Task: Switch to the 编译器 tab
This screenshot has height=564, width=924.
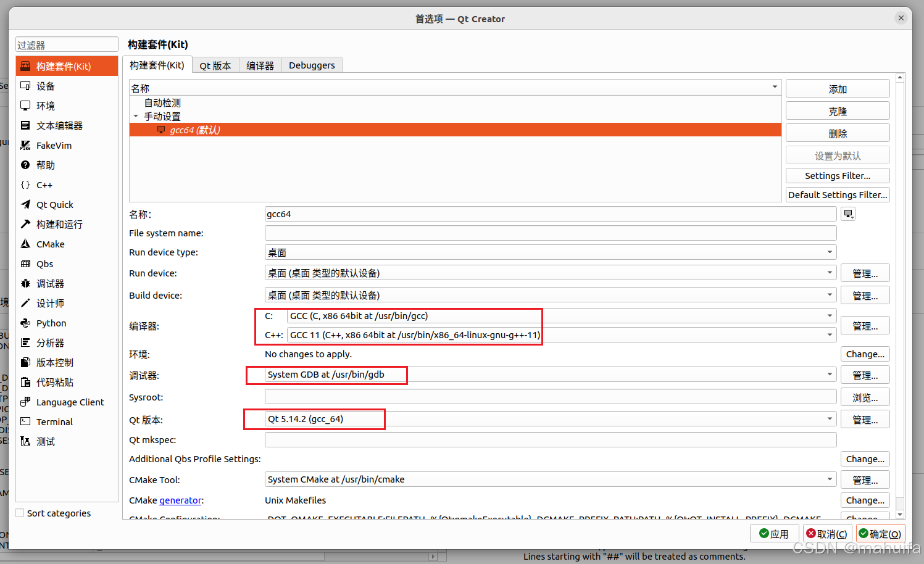Action: pyautogui.click(x=260, y=65)
